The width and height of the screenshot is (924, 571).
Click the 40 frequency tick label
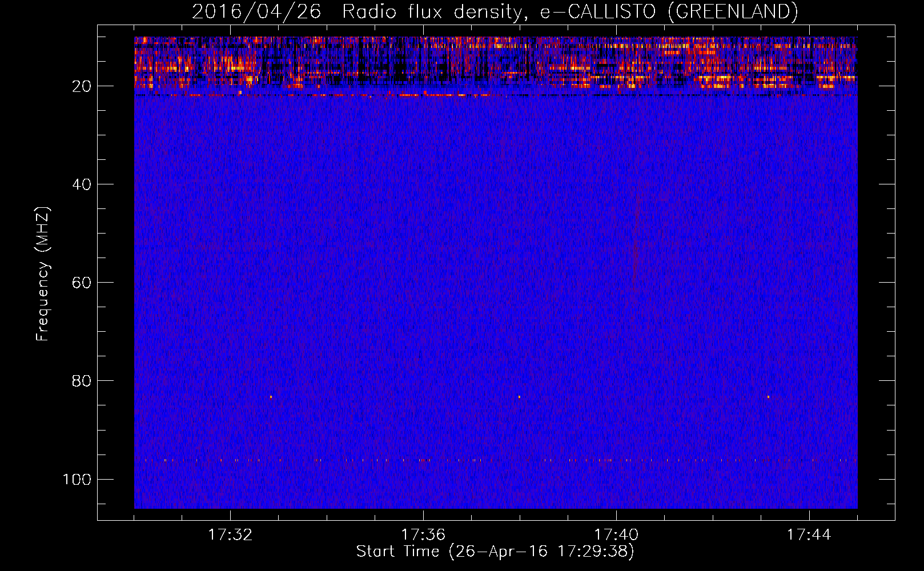[x=82, y=184]
